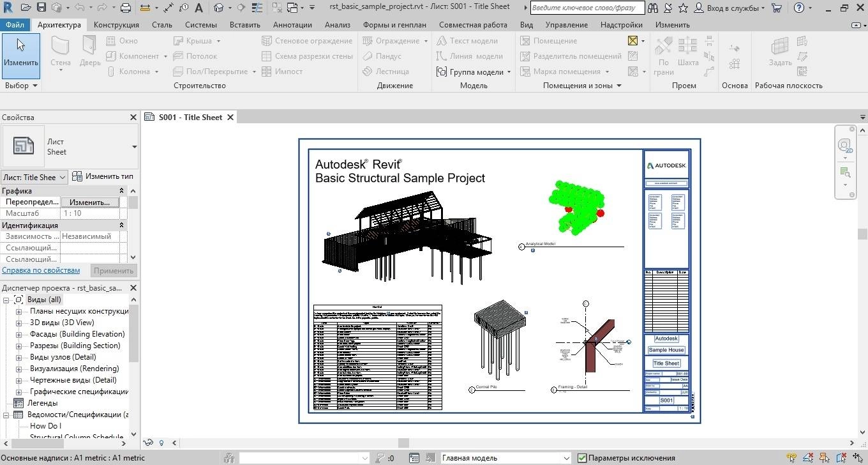This screenshot has height=465, width=868.
Task: Click the По грани opening tool
Action: click(x=664, y=56)
